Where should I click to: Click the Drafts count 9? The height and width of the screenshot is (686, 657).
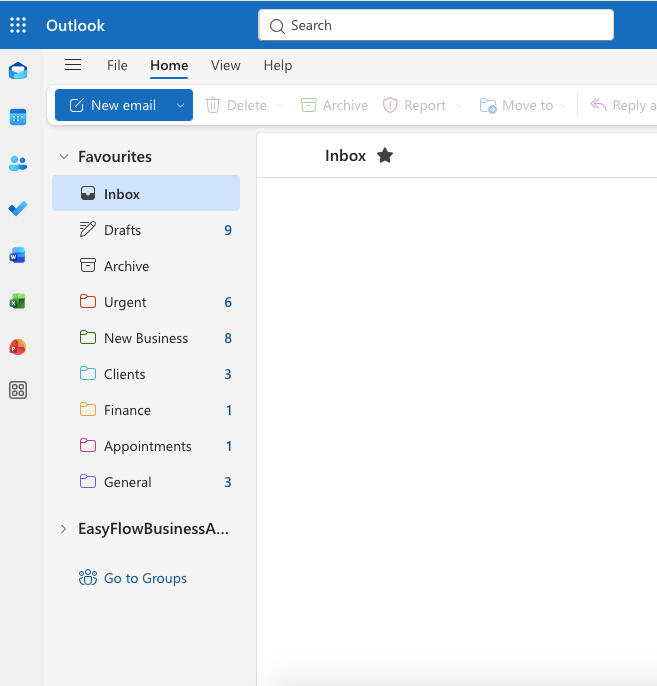[228, 230]
